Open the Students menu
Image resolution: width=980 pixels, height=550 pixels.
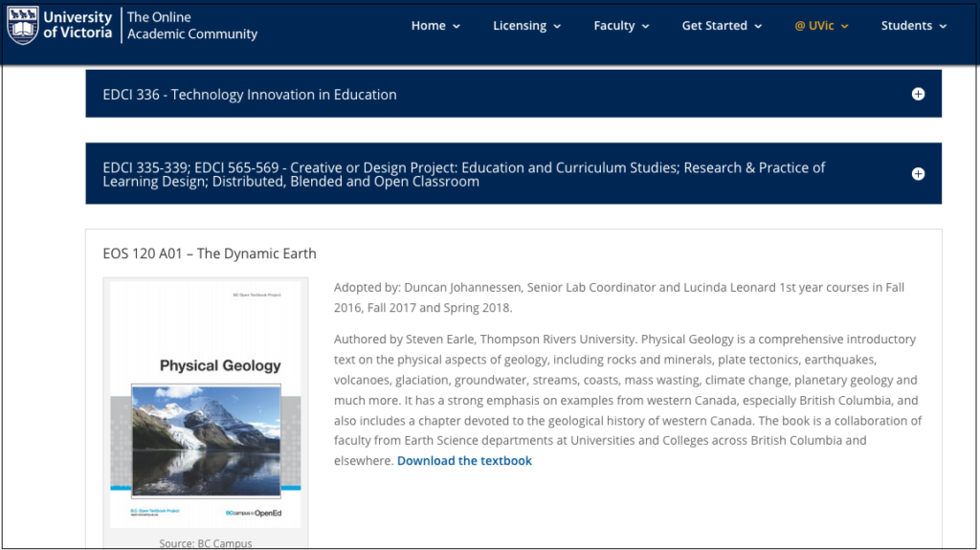click(914, 26)
